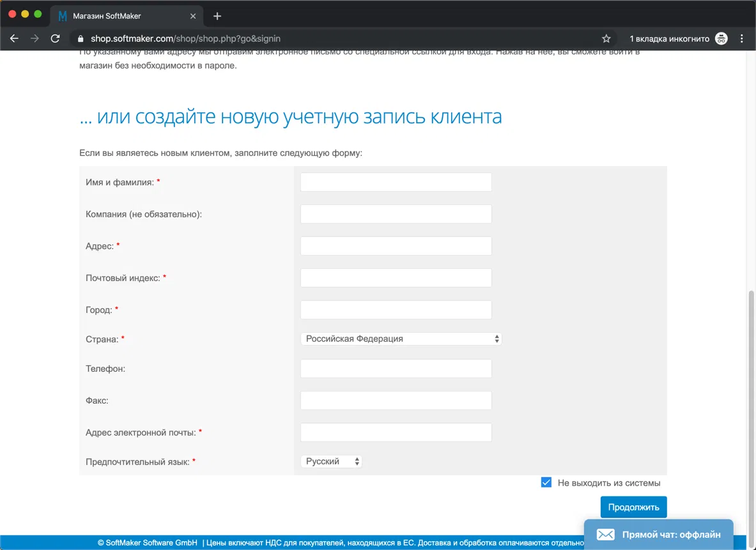Screen dimensions: 756x550
Task: Click the 'Продолжить' button
Action: click(633, 507)
